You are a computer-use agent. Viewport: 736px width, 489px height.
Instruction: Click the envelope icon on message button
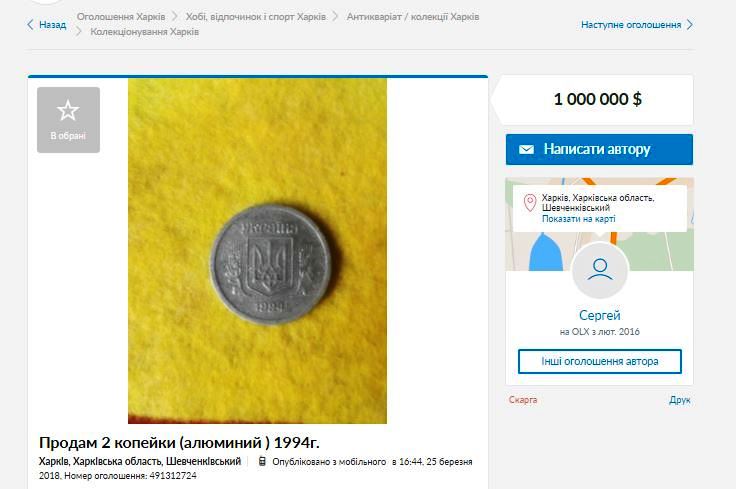[x=526, y=149]
